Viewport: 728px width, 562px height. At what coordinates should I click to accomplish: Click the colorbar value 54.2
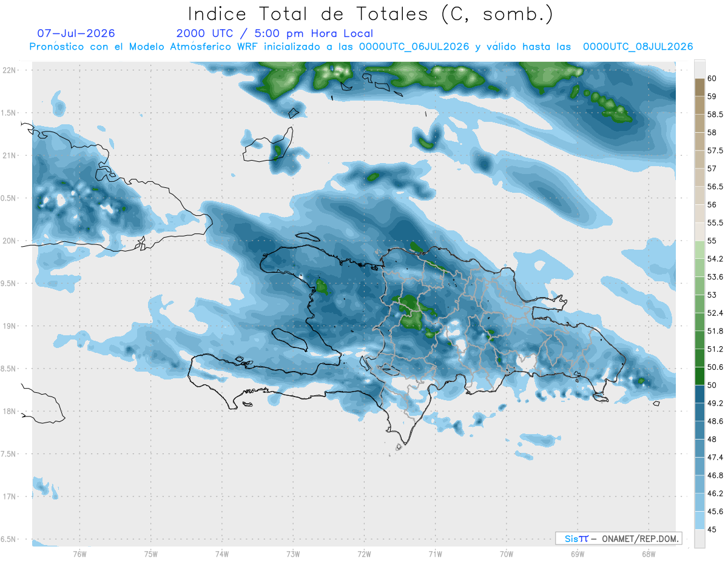pyautogui.click(x=715, y=259)
